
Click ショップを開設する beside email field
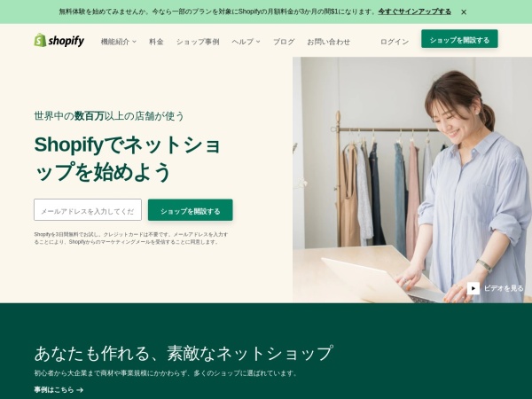(191, 209)
